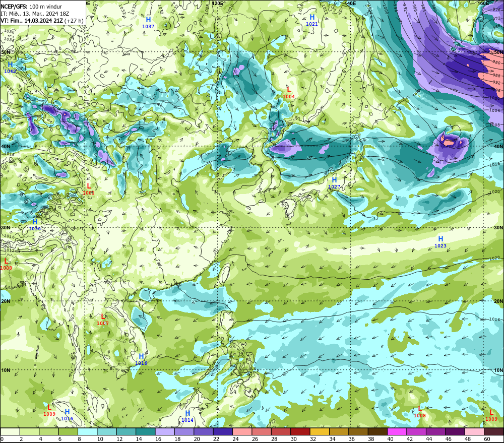The width and height of the screenshot is (504, 443).
Task: Click the low pressure marker L 1004
Action: (289, 93)
